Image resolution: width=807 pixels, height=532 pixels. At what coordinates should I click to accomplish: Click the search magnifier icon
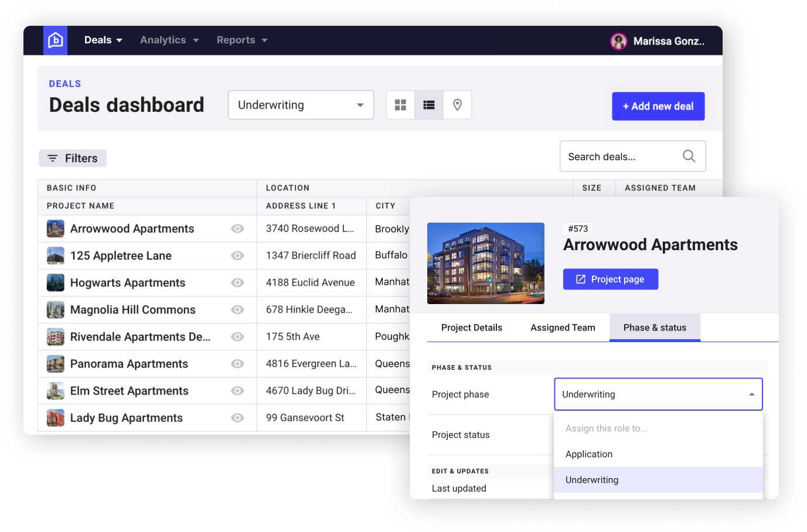pyautogui.click(x=689, y=156)
